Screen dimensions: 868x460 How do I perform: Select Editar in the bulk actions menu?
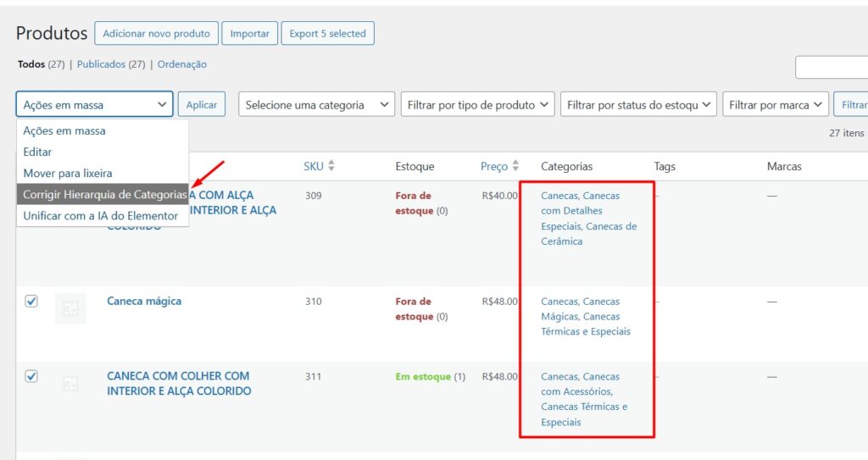(37, 152)
